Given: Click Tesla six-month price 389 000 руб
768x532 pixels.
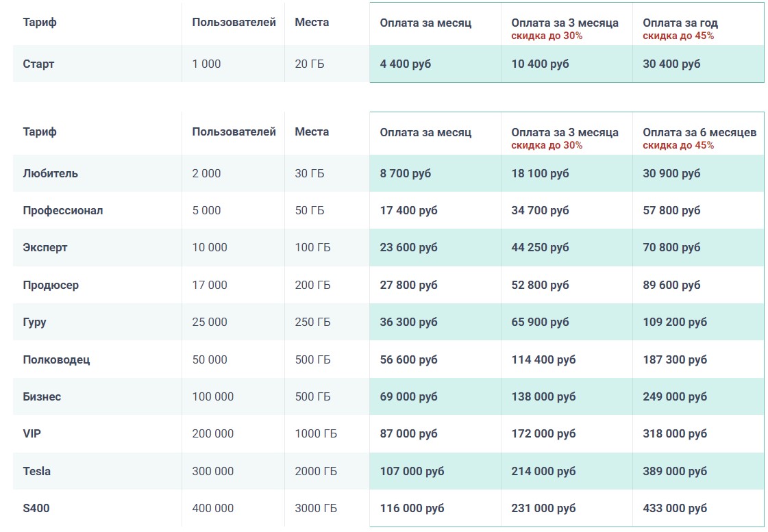Looking at the screenshot, I should (x=674, y=471).
